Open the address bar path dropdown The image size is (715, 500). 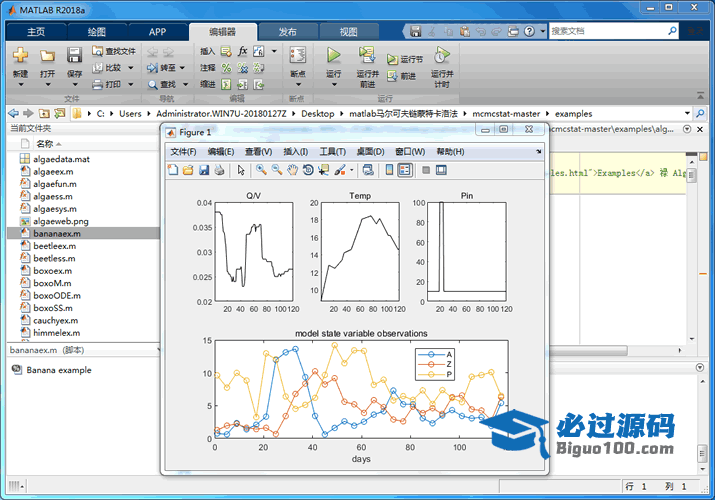click(x=687, y=113)
